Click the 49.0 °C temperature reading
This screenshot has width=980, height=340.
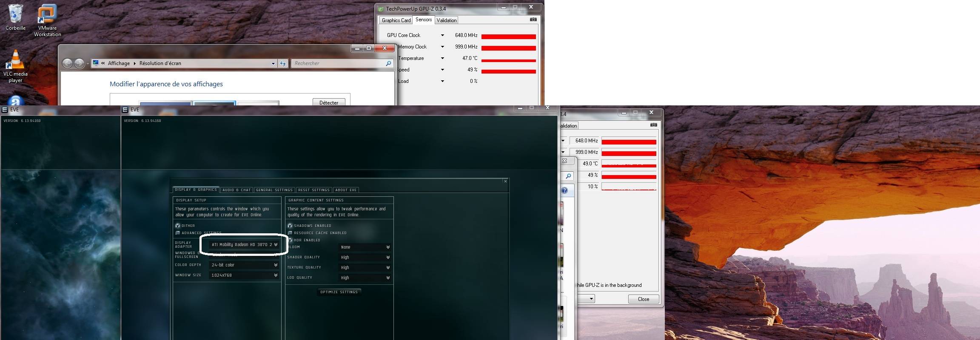tap(590, 163)
